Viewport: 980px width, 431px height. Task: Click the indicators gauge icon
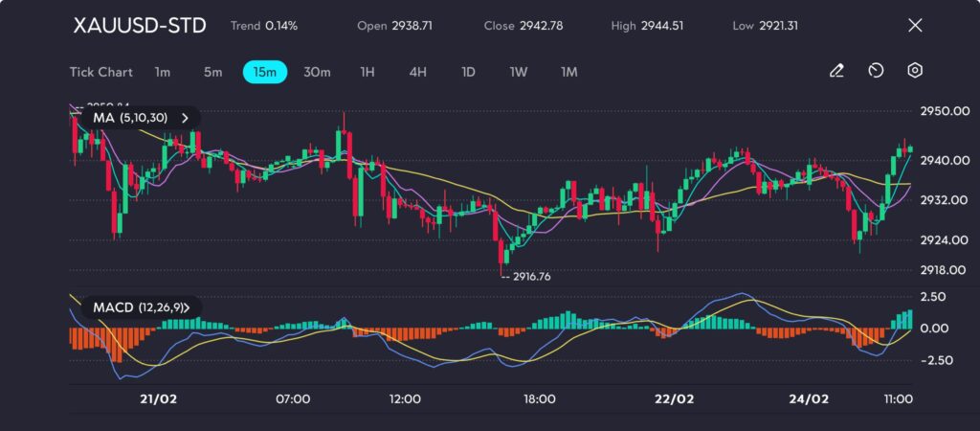coord(876,71)
